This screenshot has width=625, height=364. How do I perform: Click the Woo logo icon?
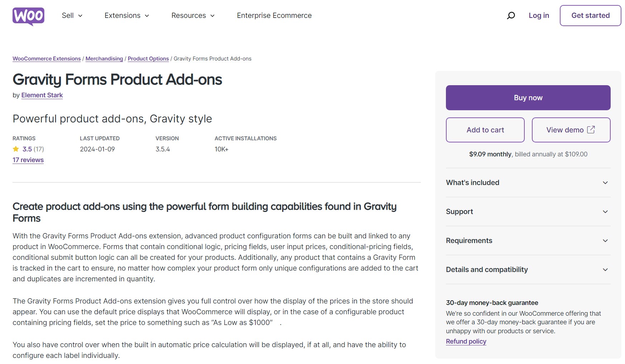click(28, 16)
